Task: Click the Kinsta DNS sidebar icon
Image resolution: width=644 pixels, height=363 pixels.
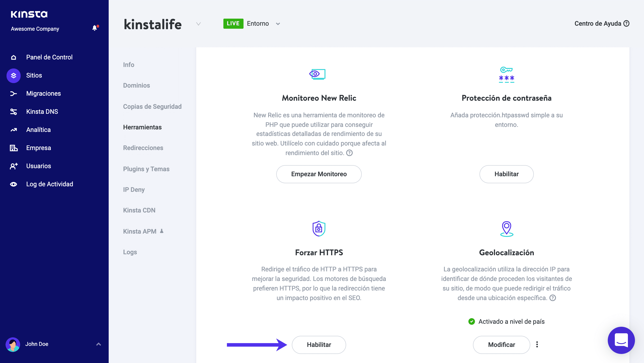Action: tap(14, 112)
